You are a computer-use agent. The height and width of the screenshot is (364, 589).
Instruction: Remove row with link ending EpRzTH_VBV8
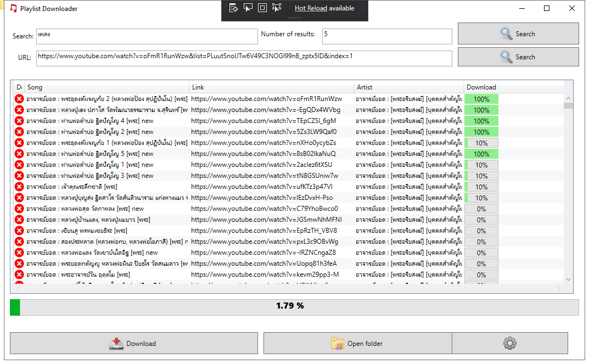[19, 231]
